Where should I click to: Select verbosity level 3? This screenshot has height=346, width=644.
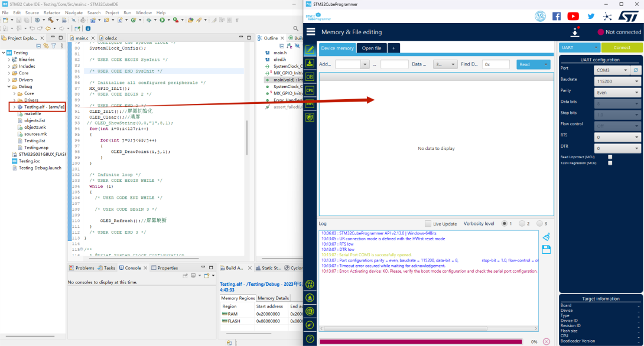coord(539,224)
